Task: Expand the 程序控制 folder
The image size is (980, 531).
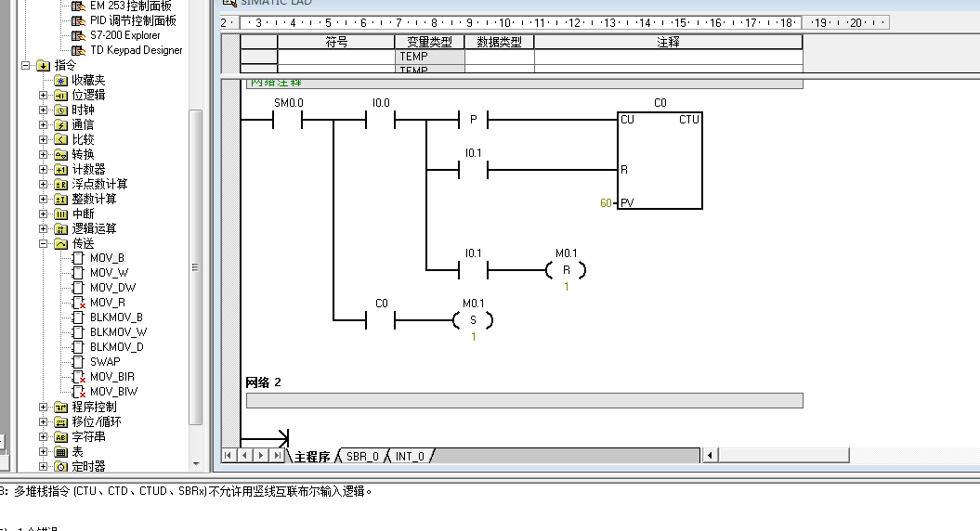Action: tap(43, 407)
